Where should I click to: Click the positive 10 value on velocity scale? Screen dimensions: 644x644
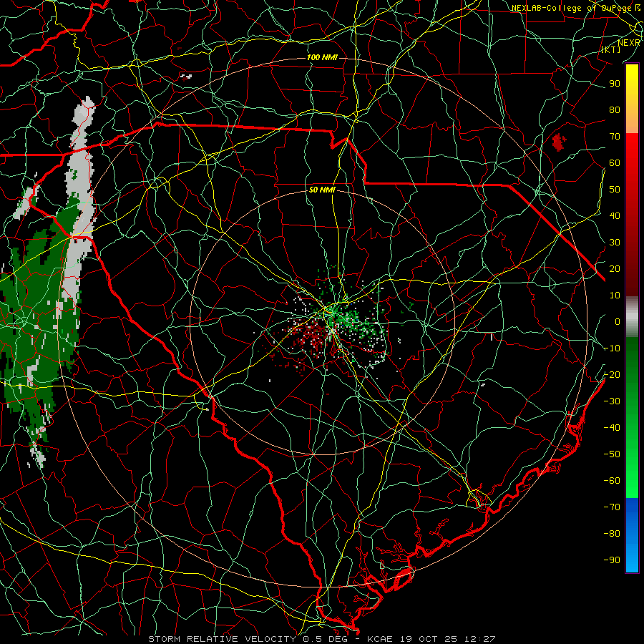coord(615,296)
